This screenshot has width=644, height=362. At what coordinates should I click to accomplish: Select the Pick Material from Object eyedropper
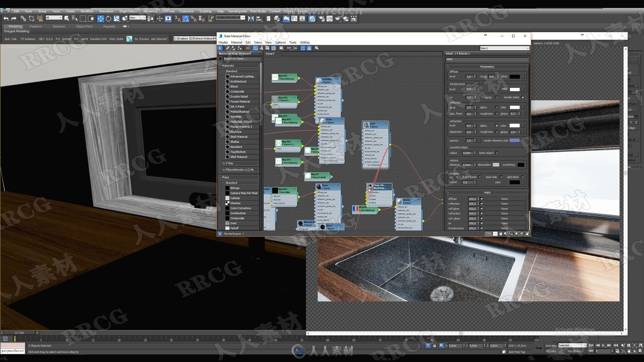pyautogui.click(x=227, y=48)
